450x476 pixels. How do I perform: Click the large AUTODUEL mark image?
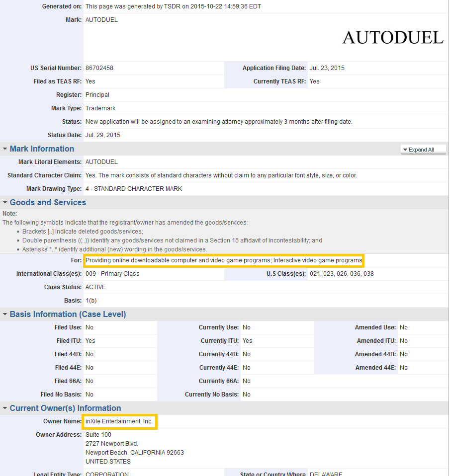(393, 38)
